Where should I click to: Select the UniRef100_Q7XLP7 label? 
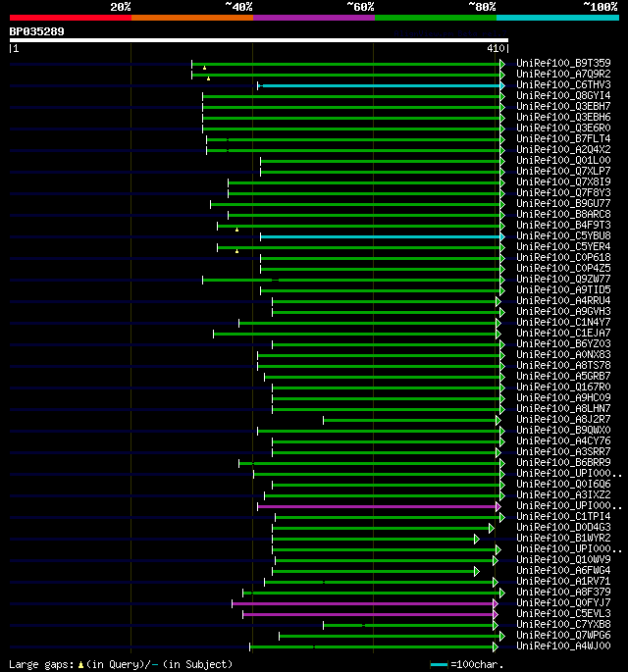[563, 171]
